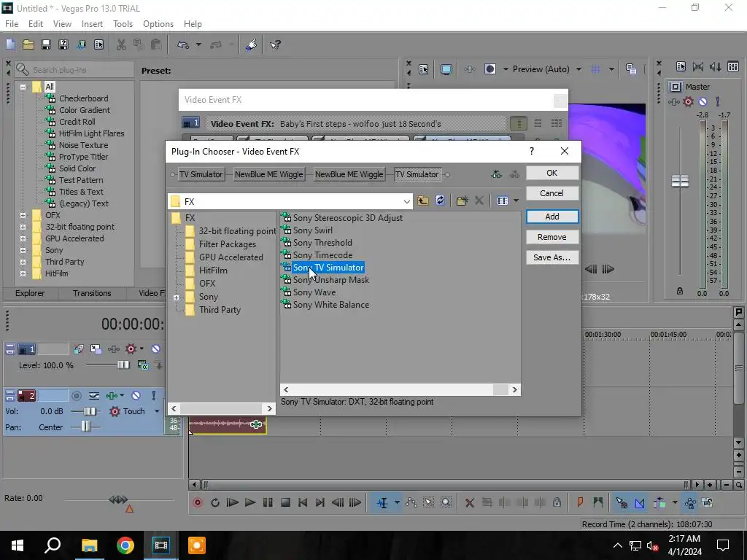
Task: Click the Add button in chooser
Action: pos(552,217)
